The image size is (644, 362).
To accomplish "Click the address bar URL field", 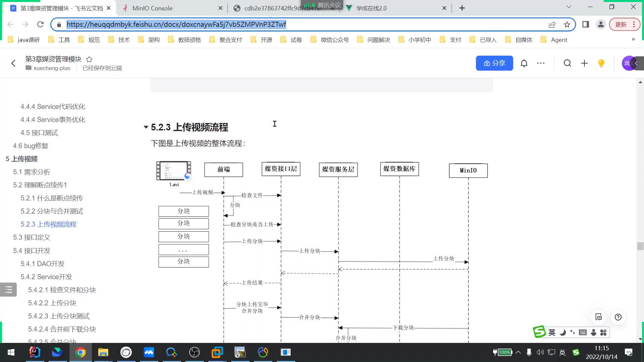I will tap(302, 24).
